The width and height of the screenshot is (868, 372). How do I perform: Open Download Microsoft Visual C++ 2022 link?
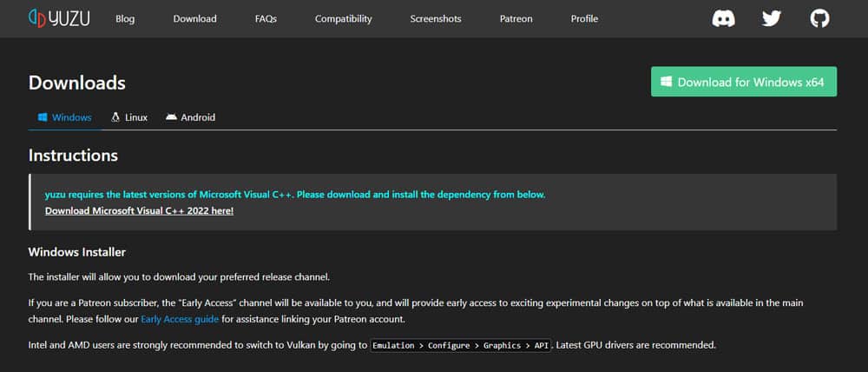coord(139,210)
